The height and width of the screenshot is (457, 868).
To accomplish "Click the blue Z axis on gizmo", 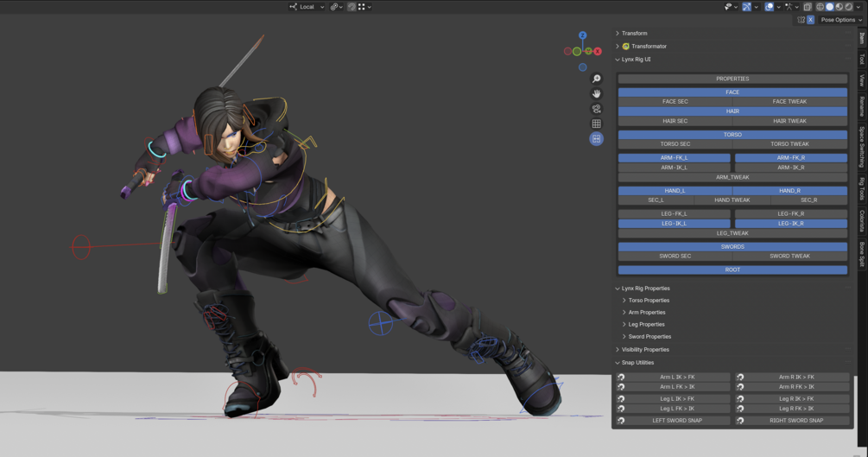I will click(x=582, y=35).
